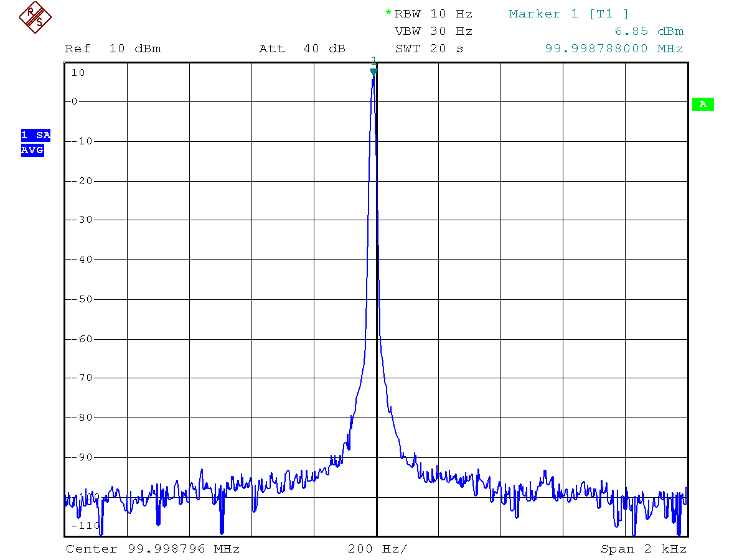
Task: Click marker frequency '99.998788000 MHz'
Action: [x=614, y=49]
